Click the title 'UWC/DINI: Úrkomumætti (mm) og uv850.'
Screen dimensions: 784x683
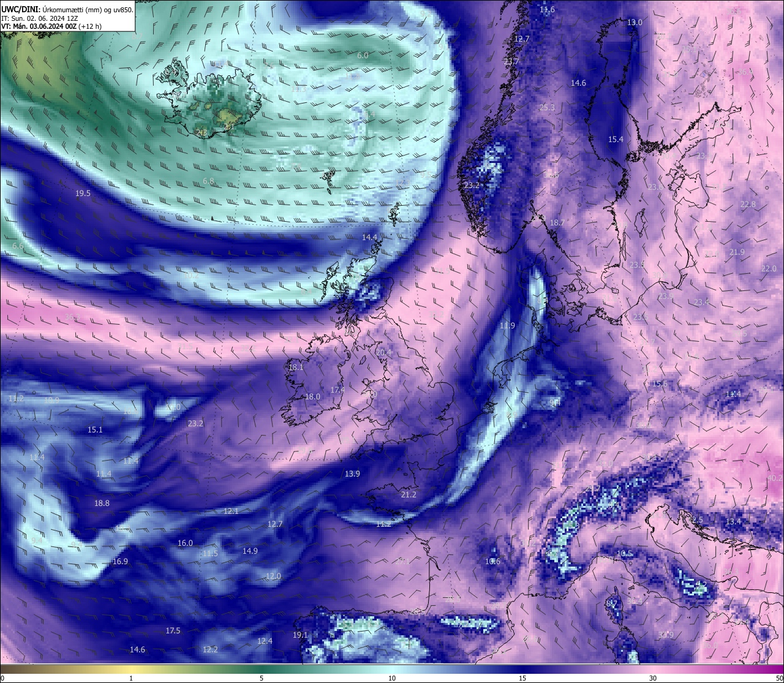(x=67, y=10)
